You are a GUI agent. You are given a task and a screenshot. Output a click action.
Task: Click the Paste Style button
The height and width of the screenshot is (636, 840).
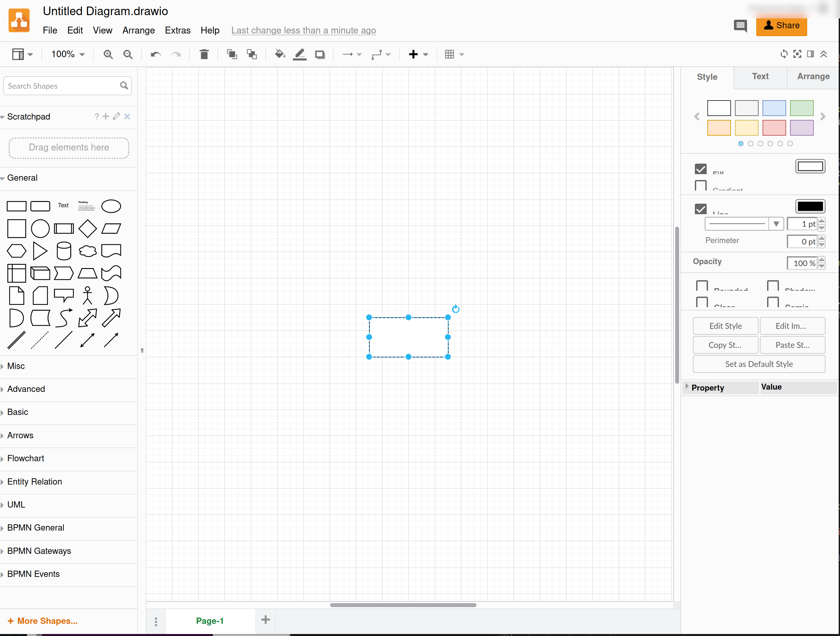[x=792, y=345]
